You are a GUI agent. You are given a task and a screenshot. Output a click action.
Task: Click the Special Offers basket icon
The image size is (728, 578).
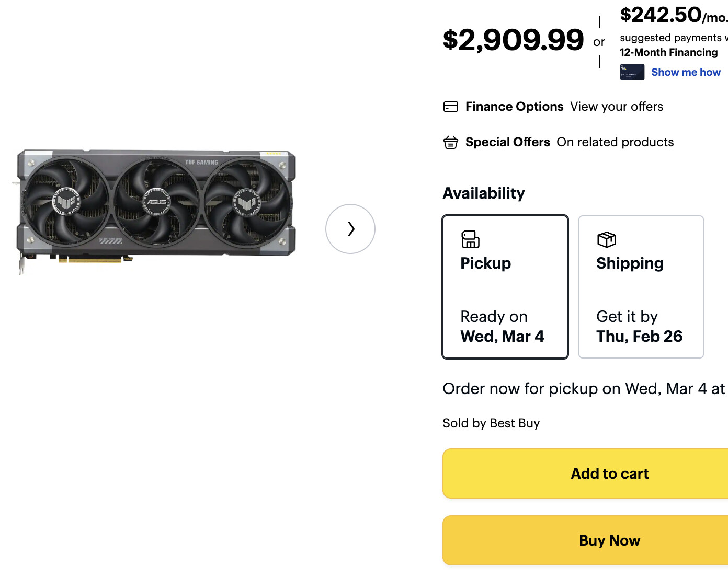point(451,142)
